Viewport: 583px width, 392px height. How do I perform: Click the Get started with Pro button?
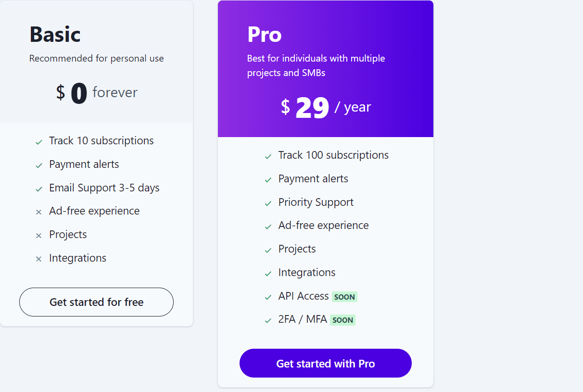pyautogui.click(x=325, y=363)
